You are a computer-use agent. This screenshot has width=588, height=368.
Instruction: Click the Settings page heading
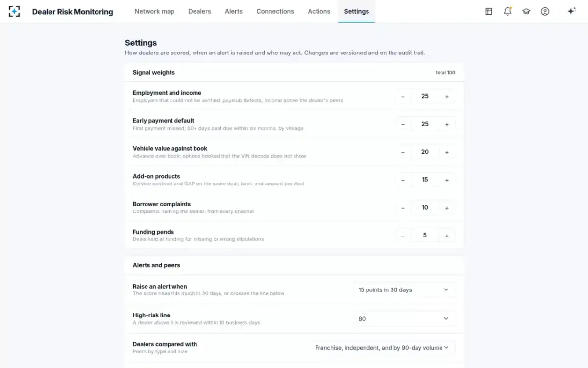coord(141,43)
